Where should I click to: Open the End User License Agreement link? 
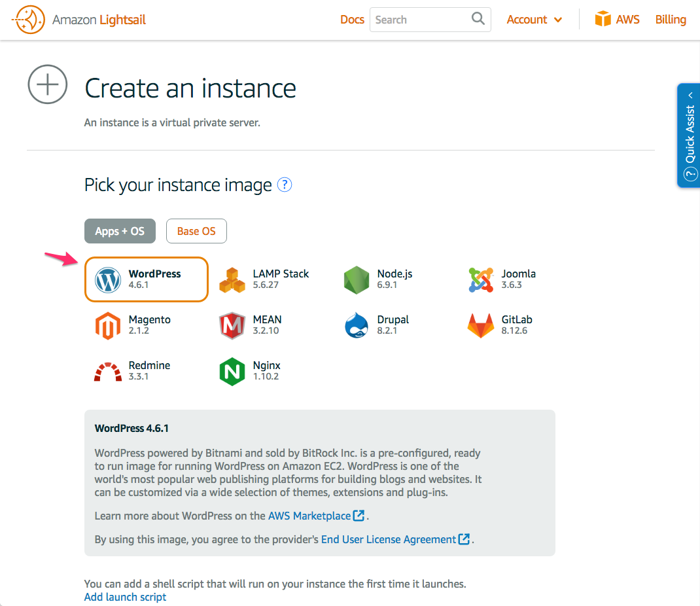click(389, 539)
